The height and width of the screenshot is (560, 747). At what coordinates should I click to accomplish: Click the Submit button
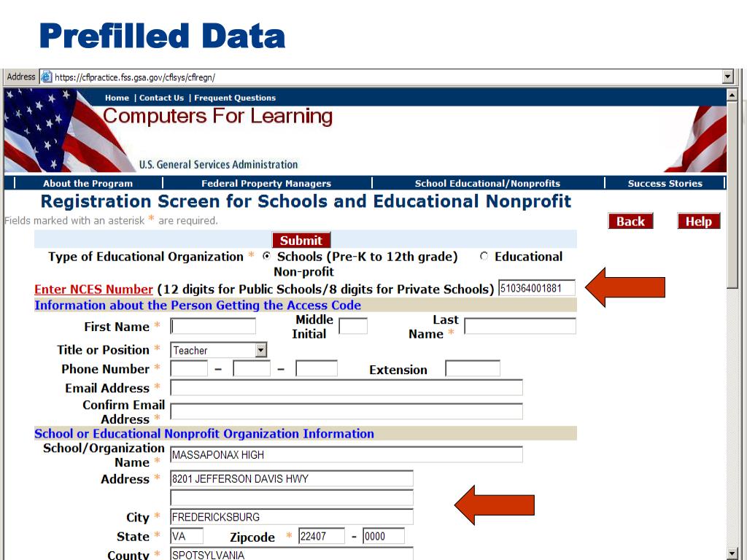pyautogui.click(x=301, y=240)
